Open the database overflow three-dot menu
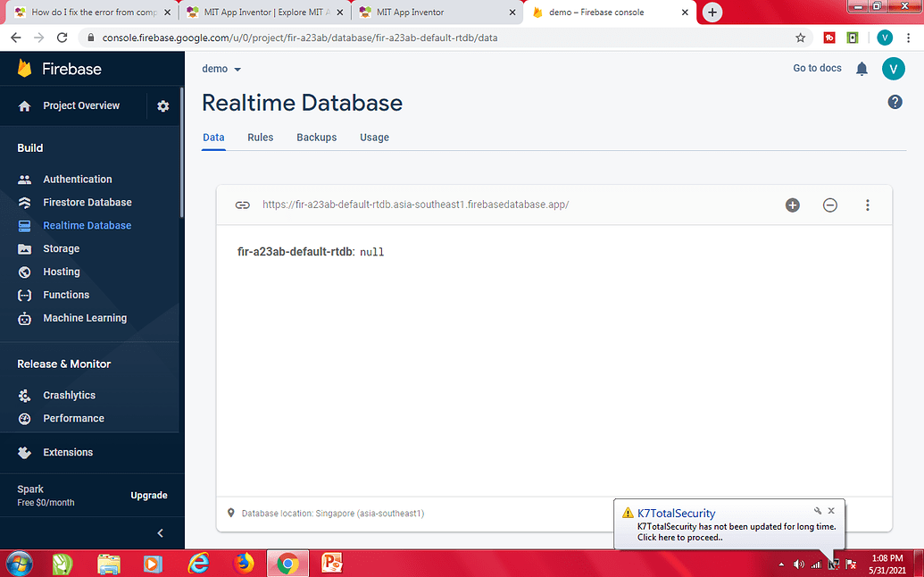The width and height of the screenshot is (924, 577). pyautogui.click(x=868, y=205)
